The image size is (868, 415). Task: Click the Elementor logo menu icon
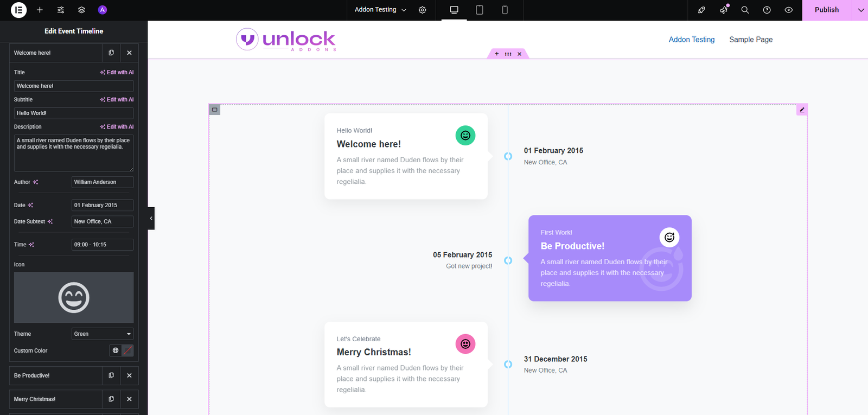click(x=18, y=10)
